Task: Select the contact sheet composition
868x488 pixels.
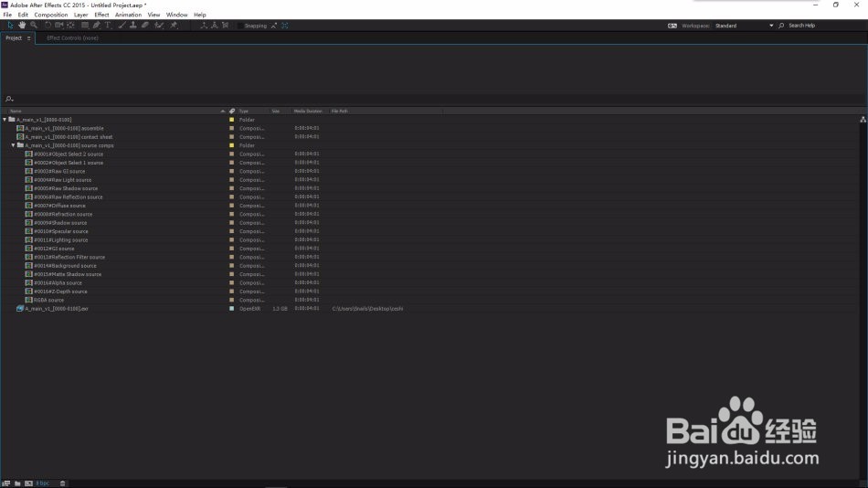Action: pyautogui.click(x=69, y=137)
